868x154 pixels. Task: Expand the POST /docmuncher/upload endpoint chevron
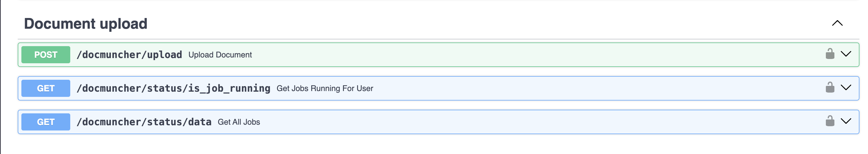[x=846, y=54]
